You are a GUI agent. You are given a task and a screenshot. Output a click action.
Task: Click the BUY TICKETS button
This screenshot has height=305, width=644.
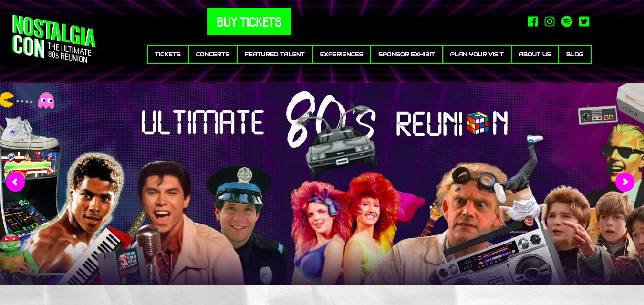(249, 21)
